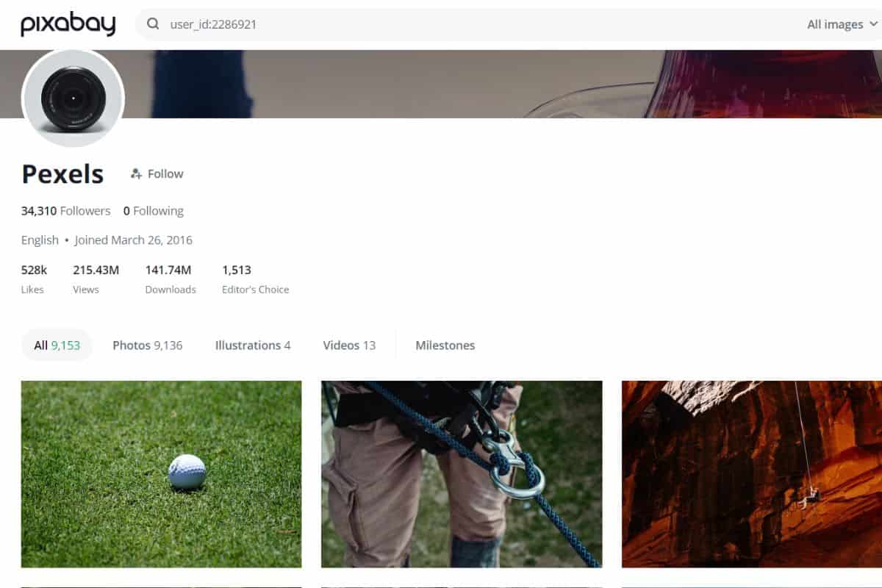Click the 141.74M Downloads stat
The image size is (882, 588).
tap(171, 279)
